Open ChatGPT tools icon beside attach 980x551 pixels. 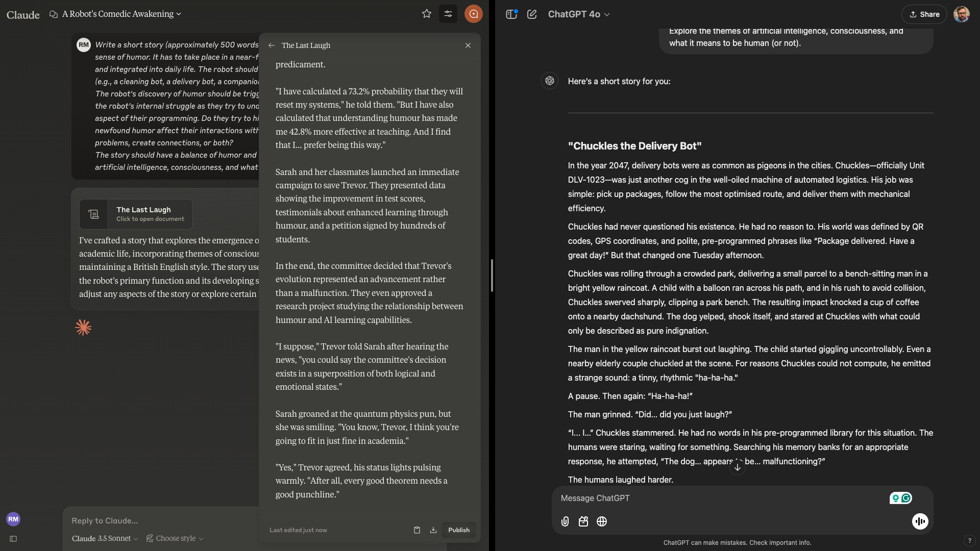583,521
